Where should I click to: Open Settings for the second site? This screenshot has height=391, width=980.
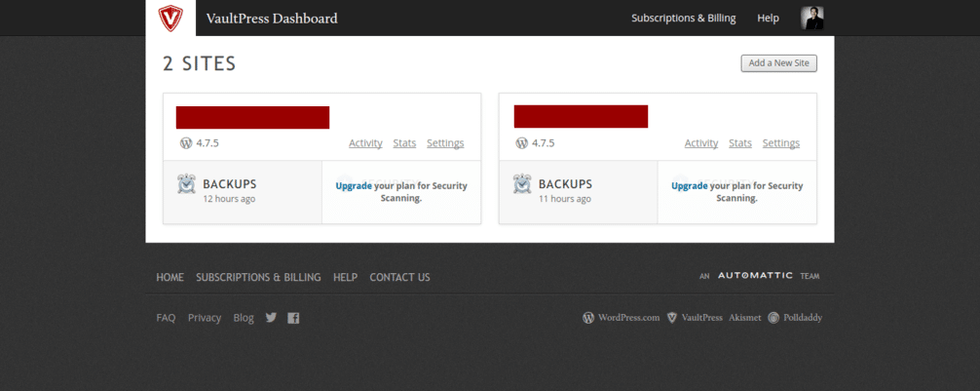pos(780,143)
